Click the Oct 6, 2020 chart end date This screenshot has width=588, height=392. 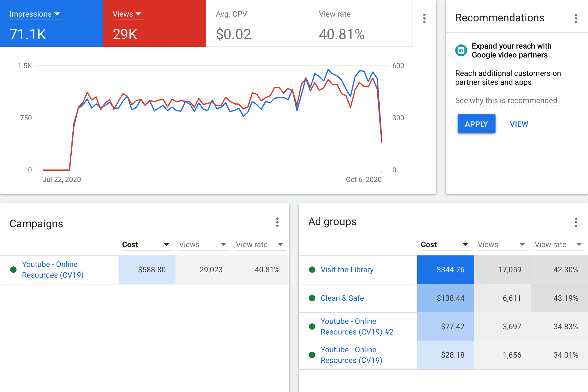[x=364, y=180]
